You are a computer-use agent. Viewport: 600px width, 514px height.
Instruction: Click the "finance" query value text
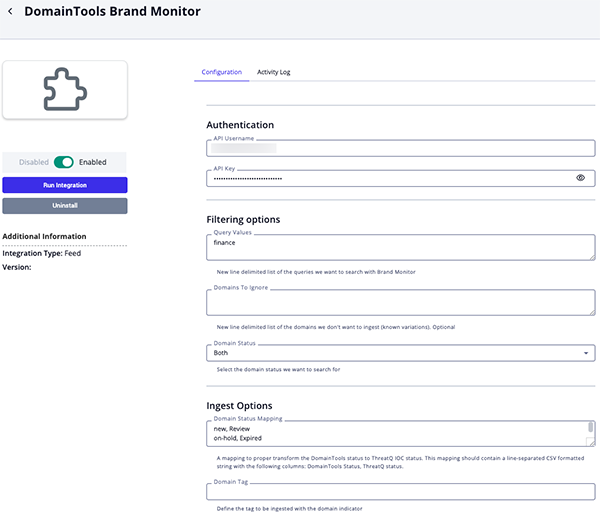[224, 243]
